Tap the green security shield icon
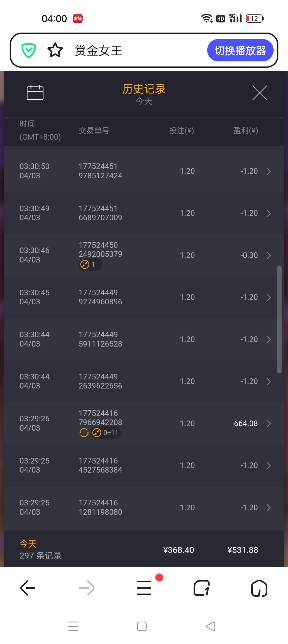Image resolution: width=288 pixels, height=644 pixels. point(29,50)
